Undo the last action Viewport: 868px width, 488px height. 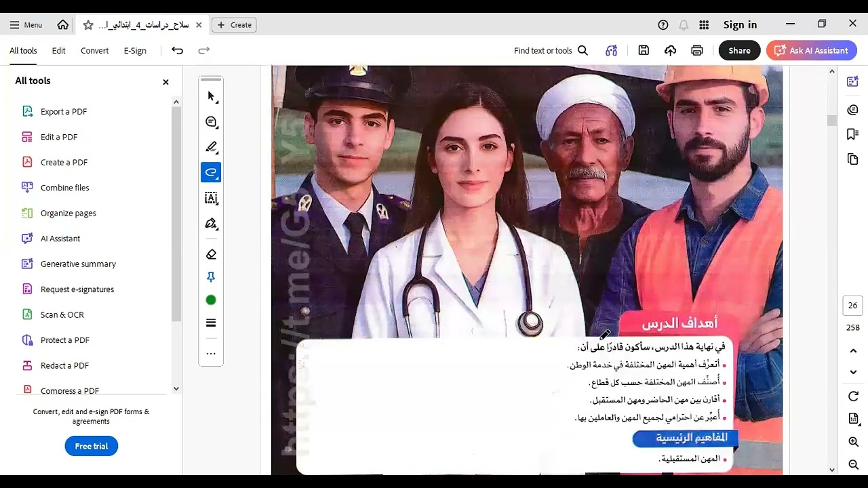tap(177, 50)
